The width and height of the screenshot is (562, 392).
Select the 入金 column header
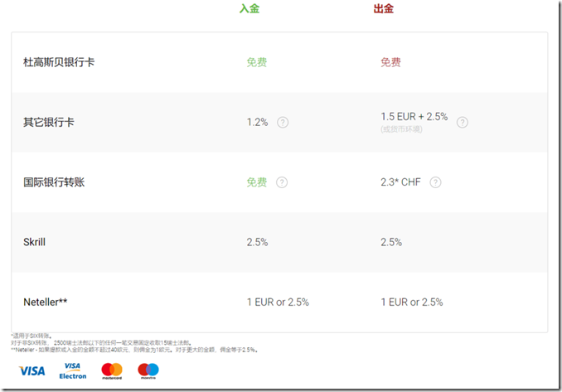pyautogui.click(x=250, y=10)
